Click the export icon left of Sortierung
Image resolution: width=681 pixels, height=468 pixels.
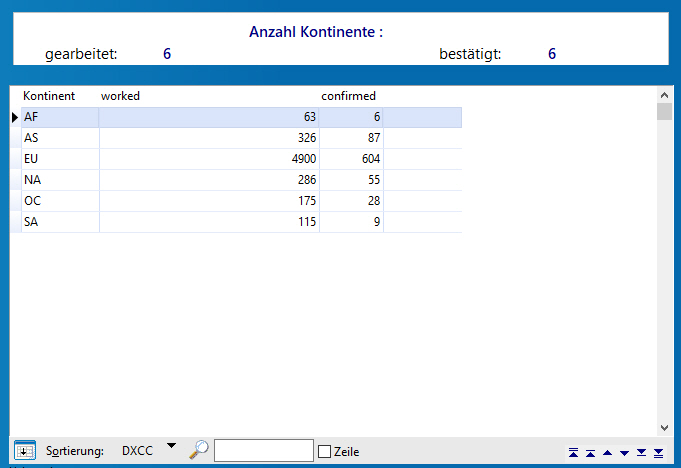click(25, 451)
